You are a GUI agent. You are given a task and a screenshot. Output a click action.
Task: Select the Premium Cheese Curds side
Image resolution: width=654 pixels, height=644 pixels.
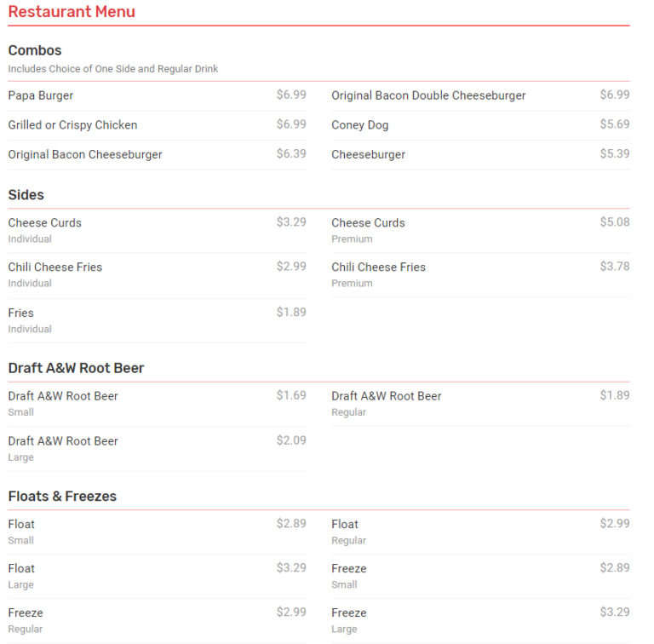[x=368, y=223]
